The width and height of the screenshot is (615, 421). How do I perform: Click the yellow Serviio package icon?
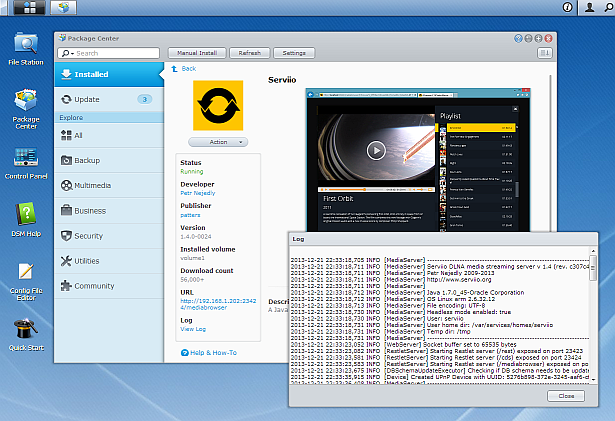tap(218, 106)
